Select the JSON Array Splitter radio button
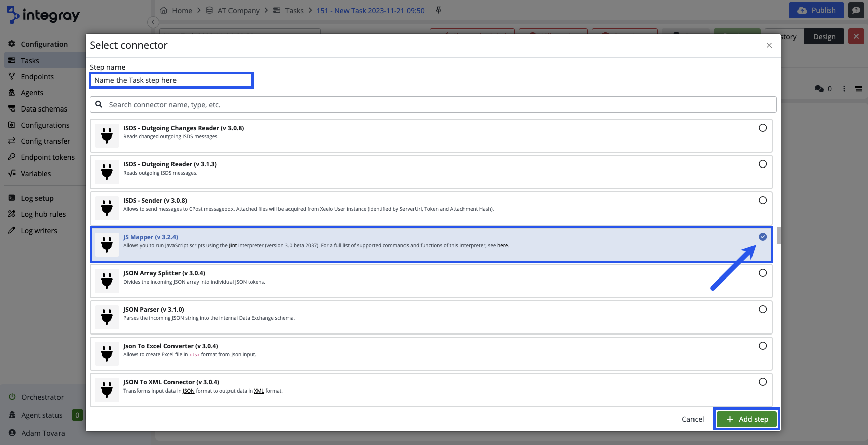This screenshot has width=868, height=445. pyautogui.click(x=762, y=273)
